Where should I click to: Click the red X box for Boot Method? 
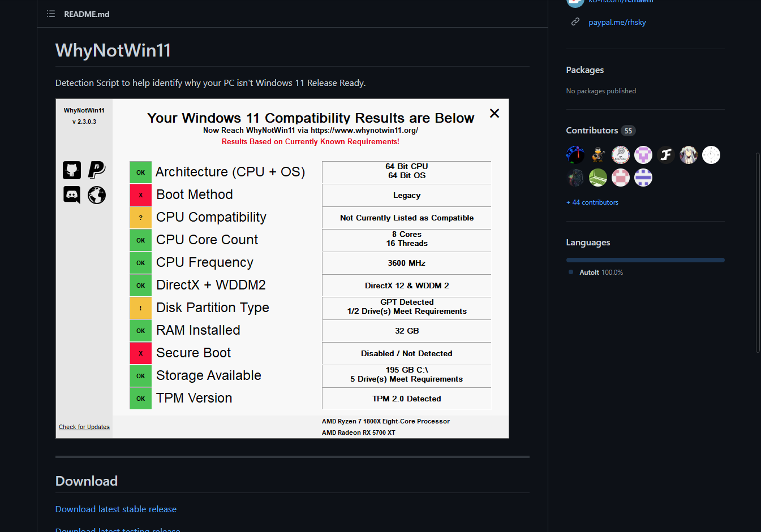[141, 195]
